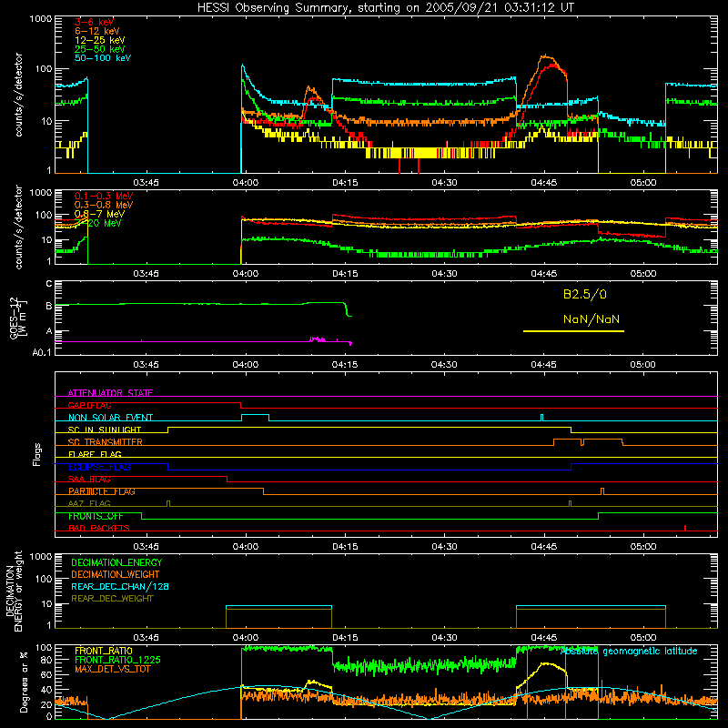The width and height of the screenshot is (728, 728).
Task: Click the GOES-12 vertical axis label
Action: 18,318
